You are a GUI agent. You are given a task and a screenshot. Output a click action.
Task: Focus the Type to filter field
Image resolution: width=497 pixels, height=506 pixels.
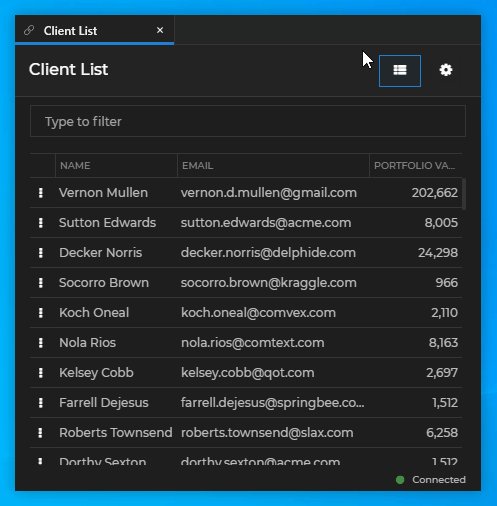tap(248, 121)
